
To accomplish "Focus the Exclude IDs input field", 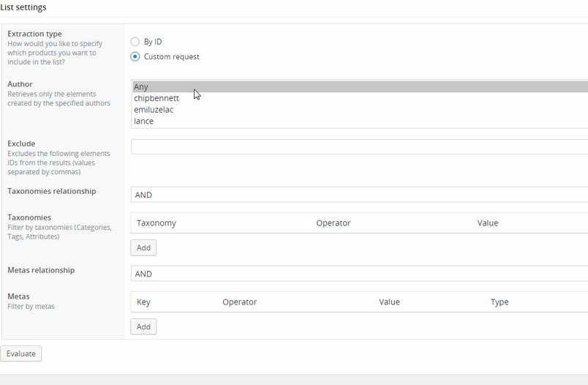I will (x=359, y=146).
